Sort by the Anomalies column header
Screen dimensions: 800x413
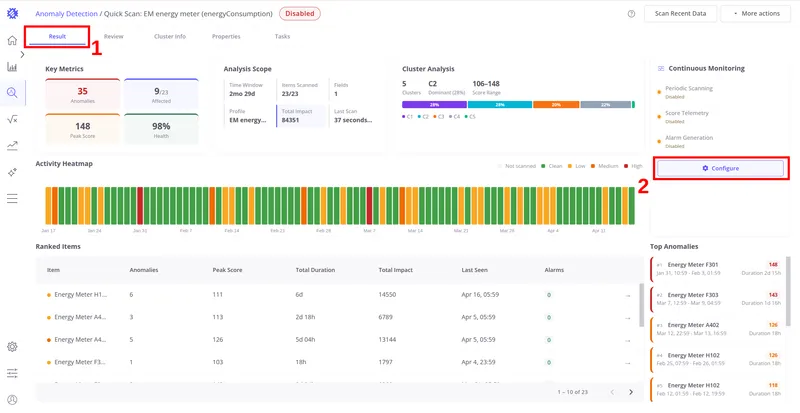[144, 270]
